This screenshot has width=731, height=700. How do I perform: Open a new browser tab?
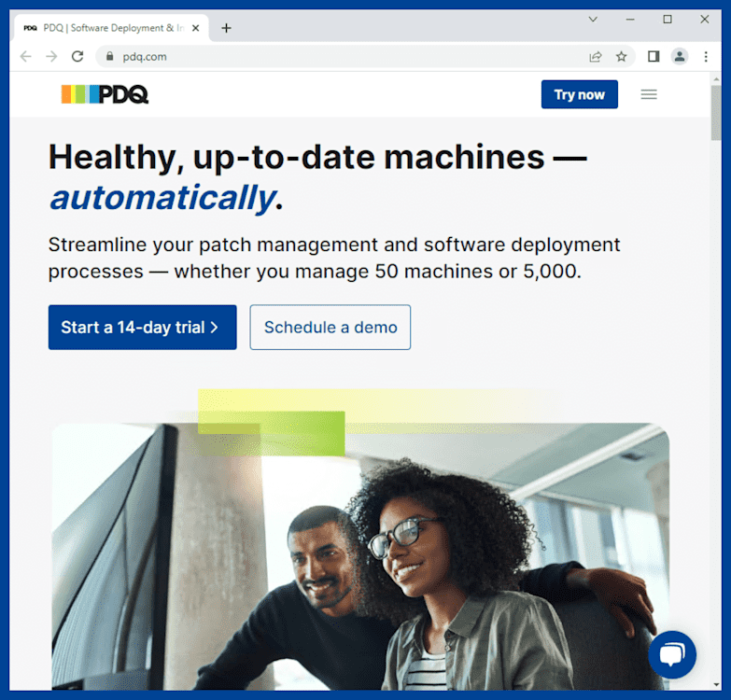click(x=227, y=28)
